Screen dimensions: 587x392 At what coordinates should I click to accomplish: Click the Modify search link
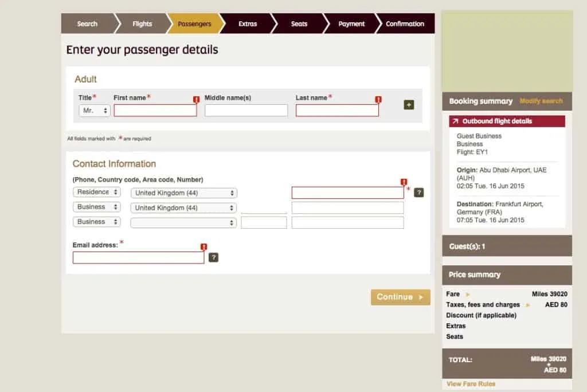541,101
